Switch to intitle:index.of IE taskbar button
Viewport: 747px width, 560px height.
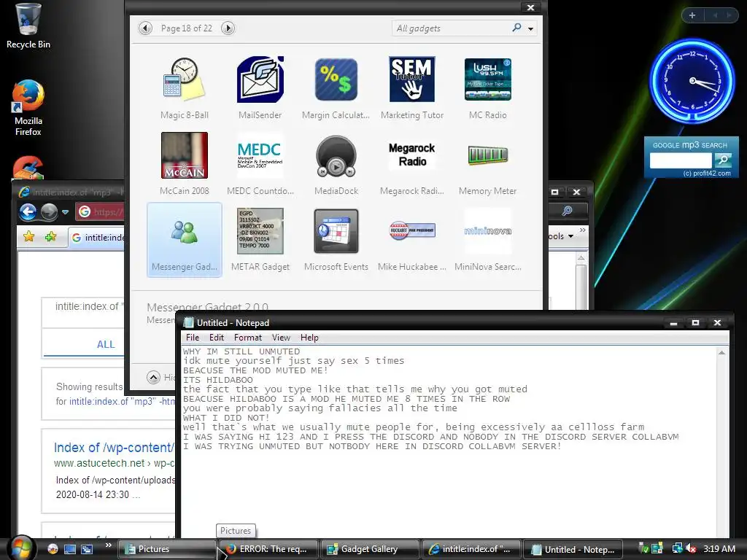[x=471, y=549]
